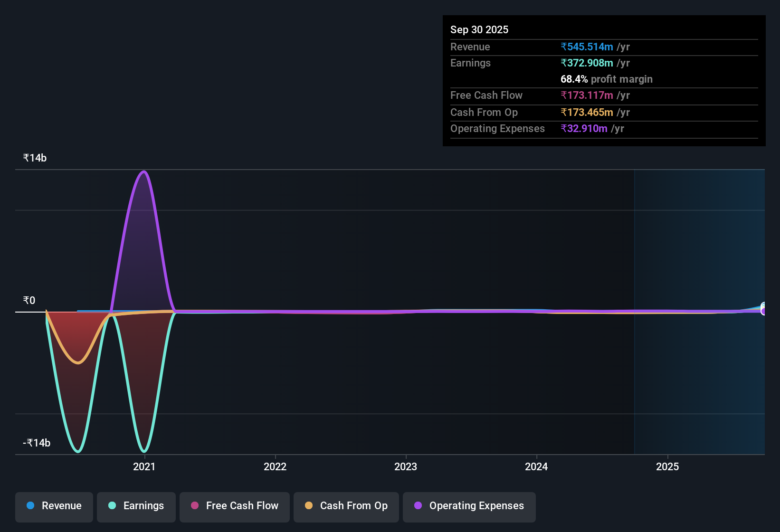The image size is (780, 532).
Task: Toggle the Earnings series in the legend
Action: (x=136, y=506)
